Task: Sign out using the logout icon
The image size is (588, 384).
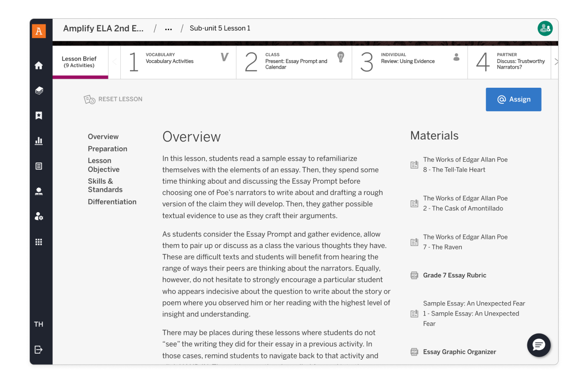Action: [39, 349]
